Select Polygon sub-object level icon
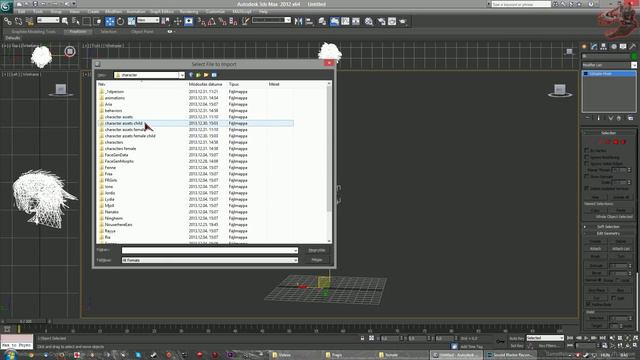The height and width of the screenshot is (360, 640). click(616, 142)
